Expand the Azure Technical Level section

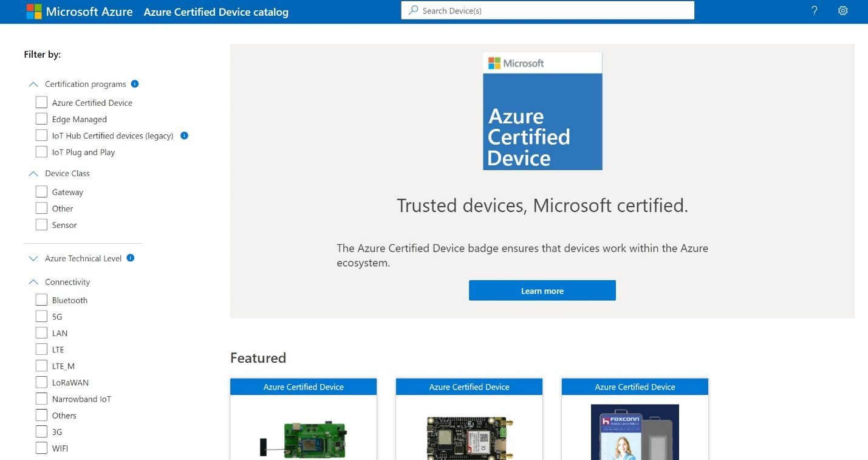[33, 258]
